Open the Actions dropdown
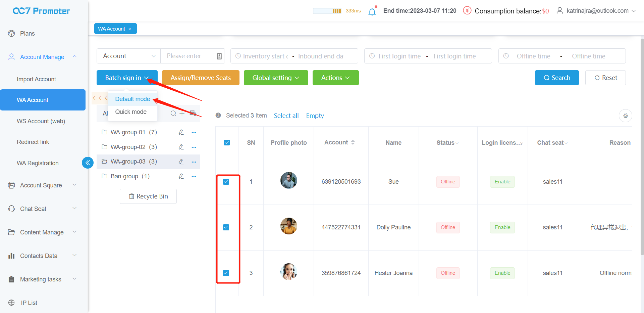This screenshot has width=644, height=313. pos(335,78)
